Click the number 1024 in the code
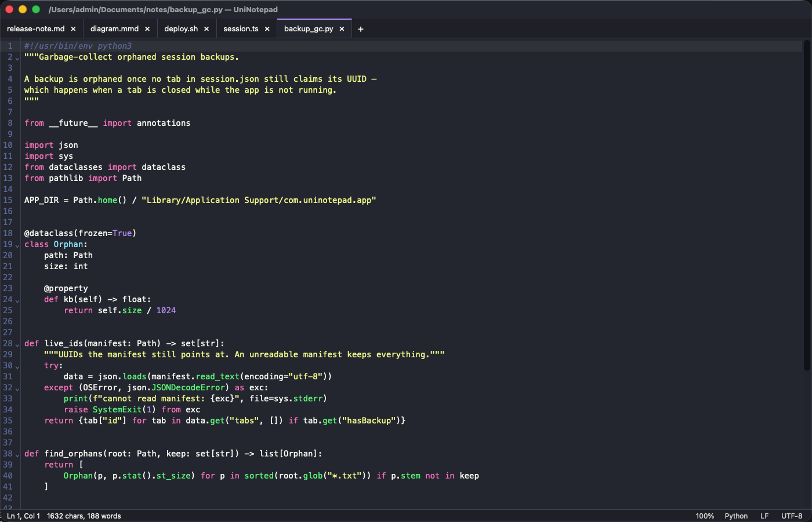 pos(166,310)
